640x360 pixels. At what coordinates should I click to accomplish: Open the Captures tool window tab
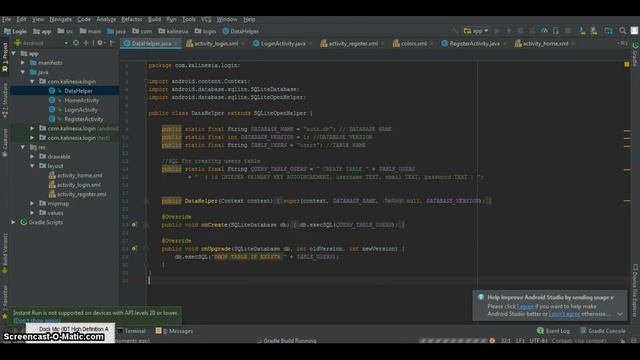pyautogui.click(x=4, y=143)
